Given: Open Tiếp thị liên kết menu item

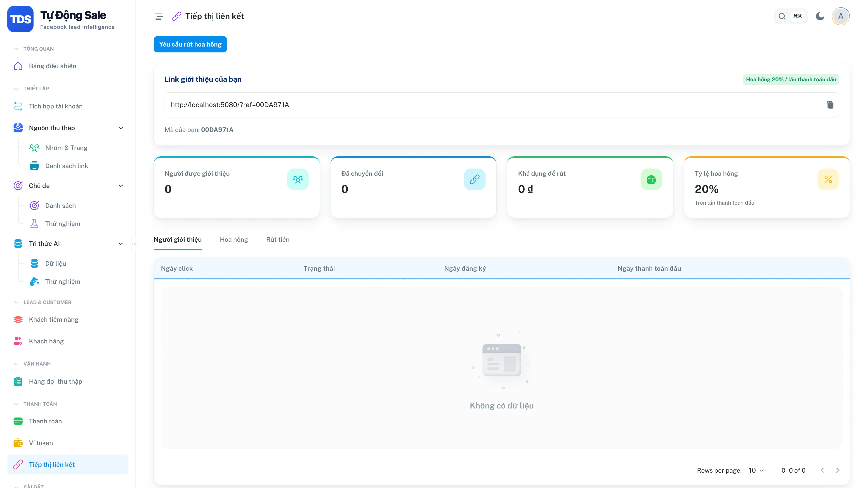Looking at the screenshot, I should [x=67, y=465].
